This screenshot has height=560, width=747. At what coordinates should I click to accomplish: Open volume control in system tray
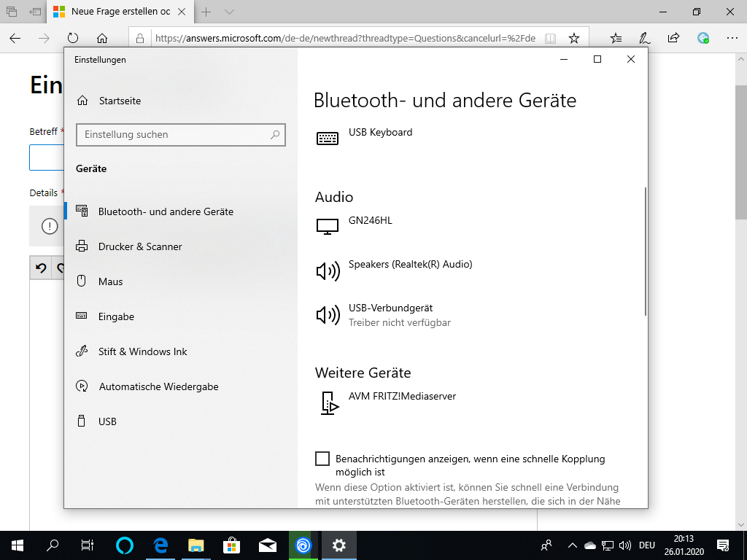(625, 545)
